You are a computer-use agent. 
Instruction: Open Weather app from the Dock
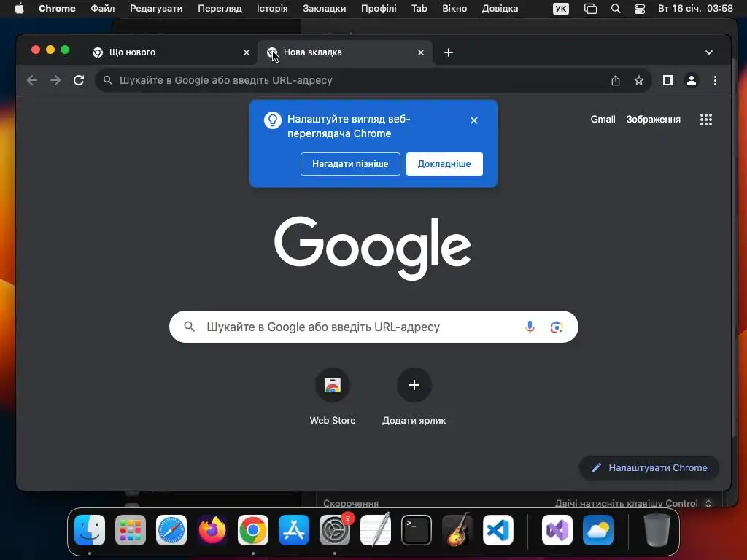(598, 530)
